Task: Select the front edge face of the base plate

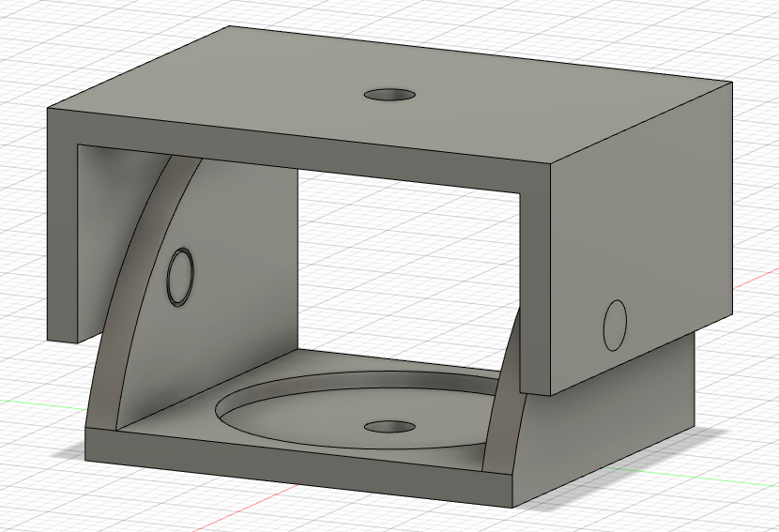Action: pos(298,467)
